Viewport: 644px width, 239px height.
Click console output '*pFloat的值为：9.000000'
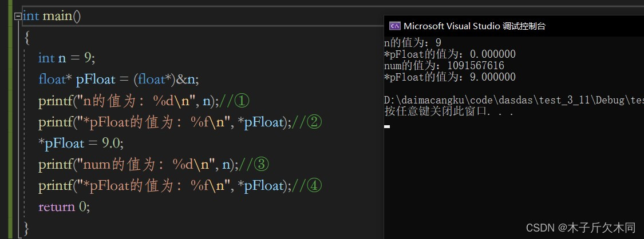tap(449, 77)
